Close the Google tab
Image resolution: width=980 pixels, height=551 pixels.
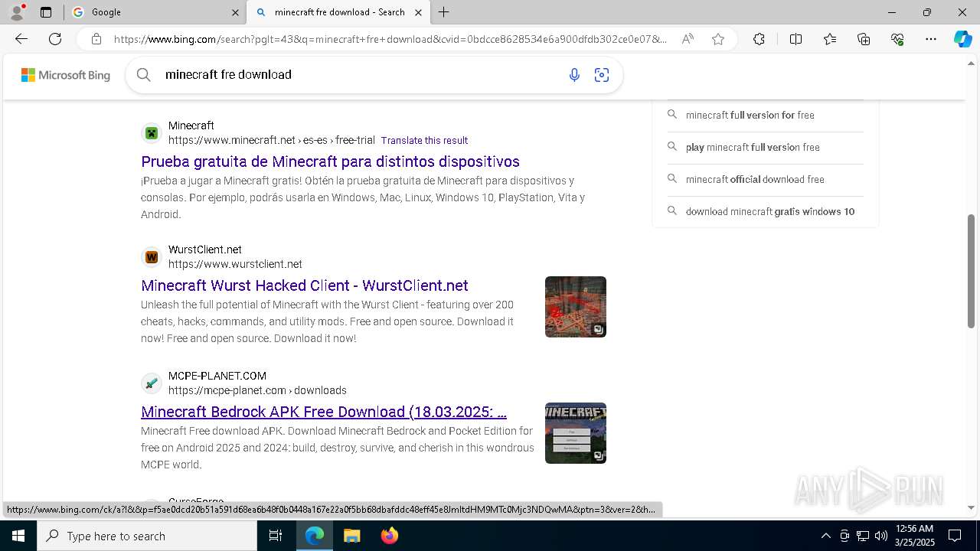tap(235, 12)
